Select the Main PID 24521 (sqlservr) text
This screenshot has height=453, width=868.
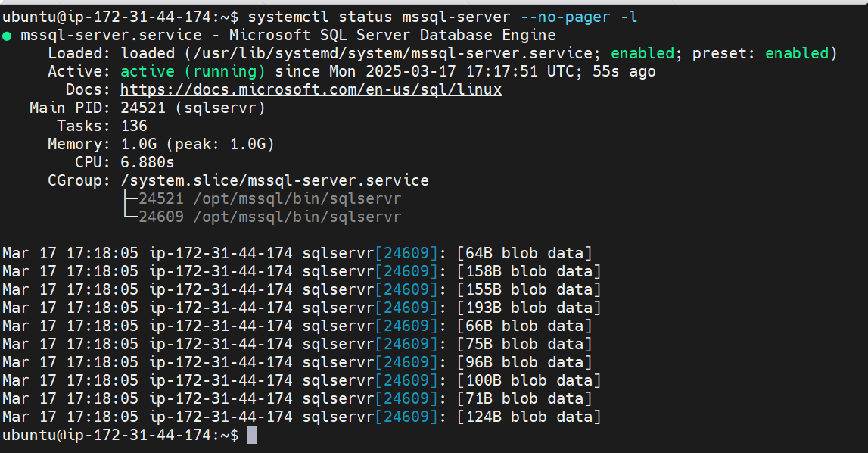click(193, 108)
